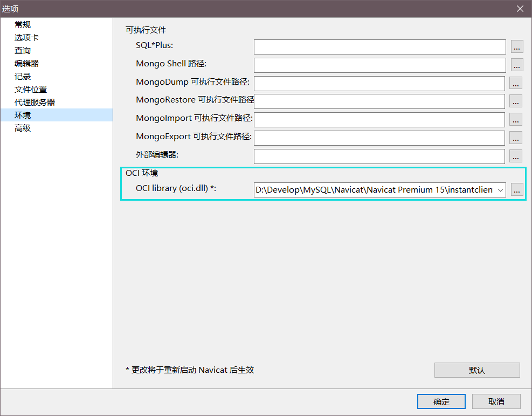This screenshot has width=532, height=416.
Task: Browse for the MongoExport executable path
Action: tap(516, 138)
